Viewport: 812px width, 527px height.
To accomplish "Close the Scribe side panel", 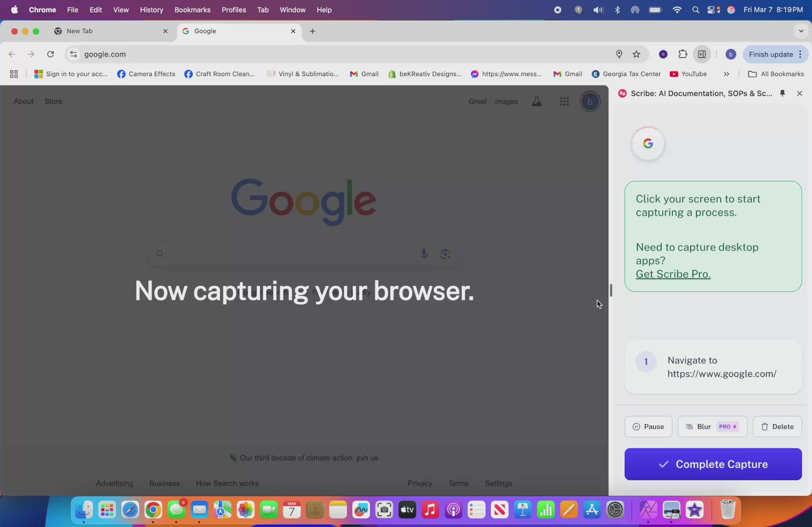I will click(x=799, y=93).
